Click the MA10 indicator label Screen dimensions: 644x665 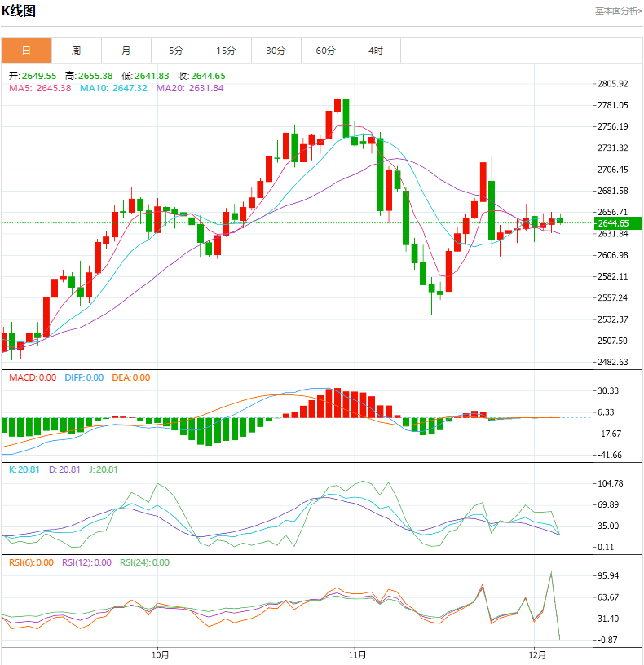click(x=113, y=88)
